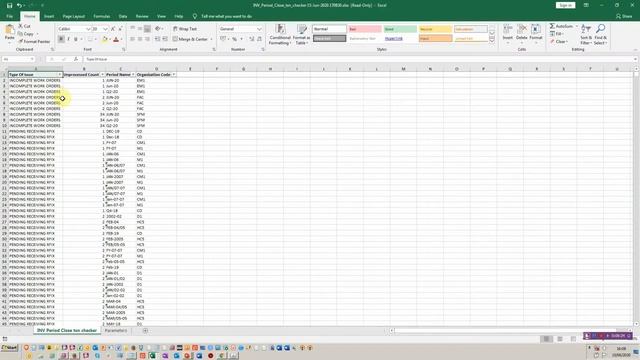Set bottom vertical alignment

point(147,29)
